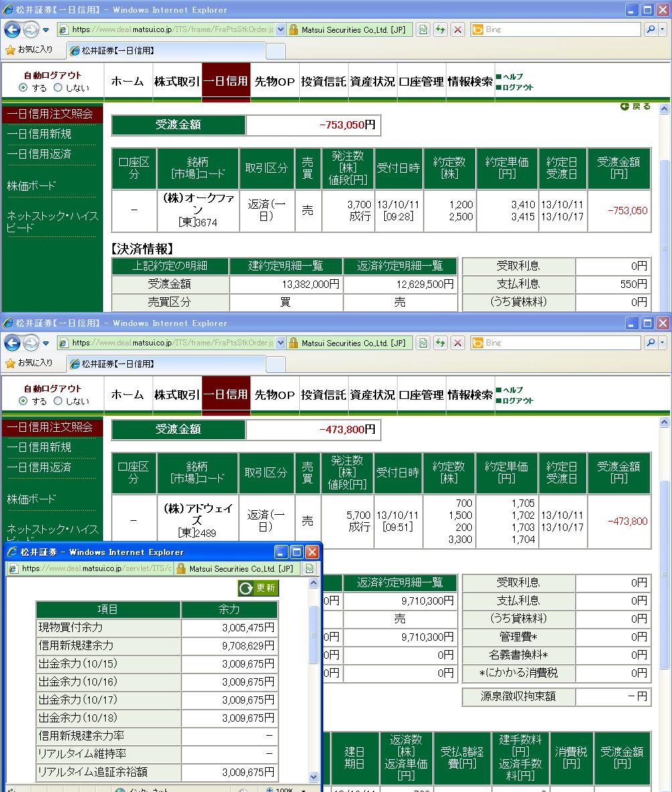672x792 pixels.
Task: Click the top window page scrollbar up arrow
Action: [x=665, y=108]
